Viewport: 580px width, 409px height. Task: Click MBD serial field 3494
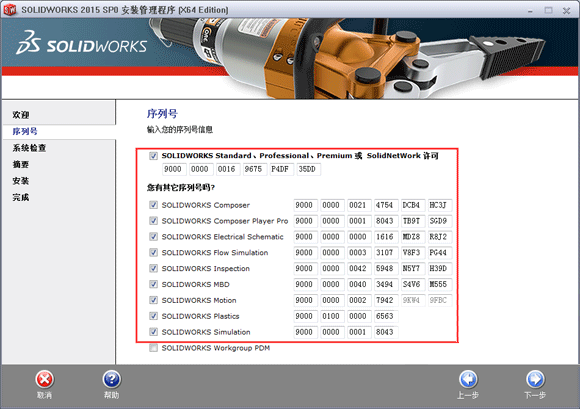pyautogui.click(x=386, y=285)
